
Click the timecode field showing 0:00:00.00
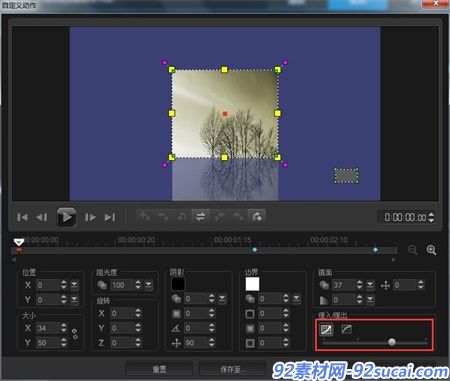405,217
